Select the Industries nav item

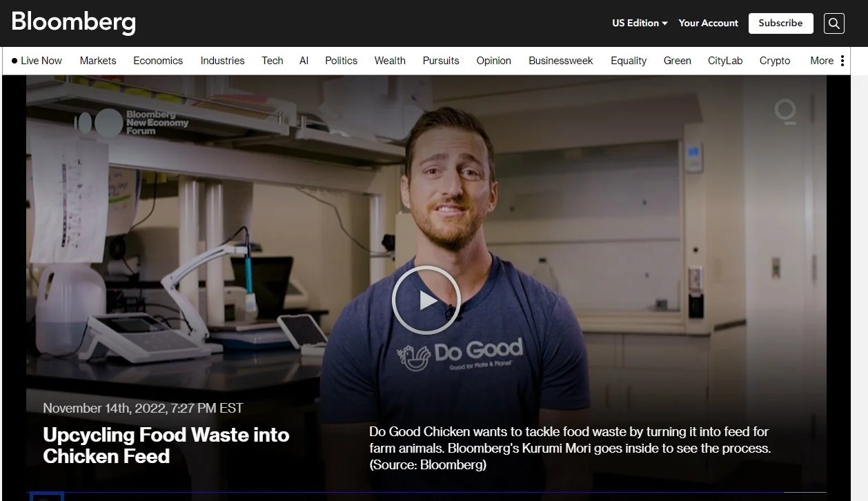point(222,61)
